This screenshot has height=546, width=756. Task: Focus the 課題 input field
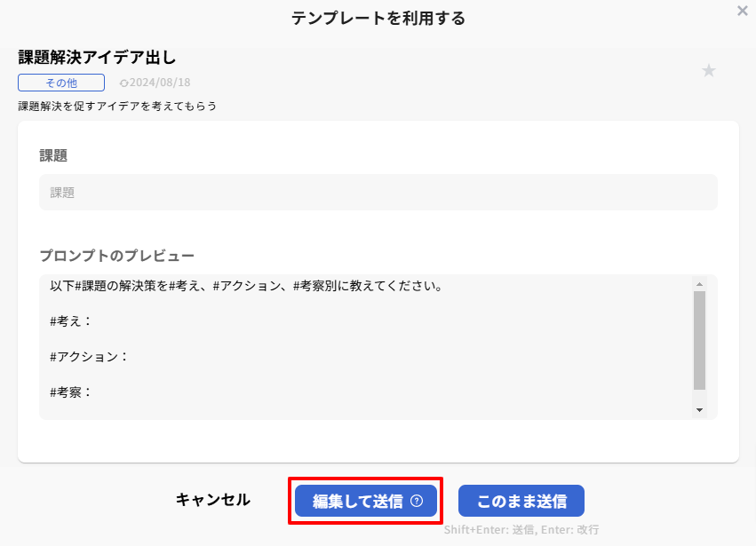pos(378,192)
